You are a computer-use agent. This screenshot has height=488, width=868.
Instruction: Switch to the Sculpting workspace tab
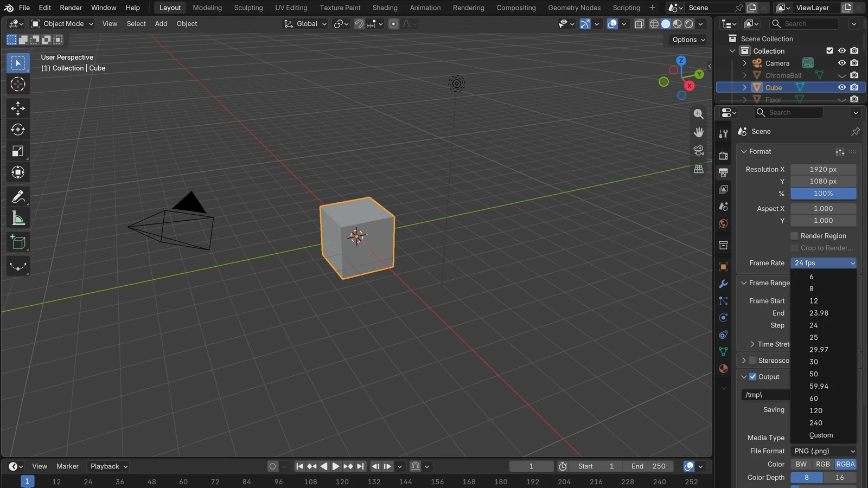(x=248, y=8)
